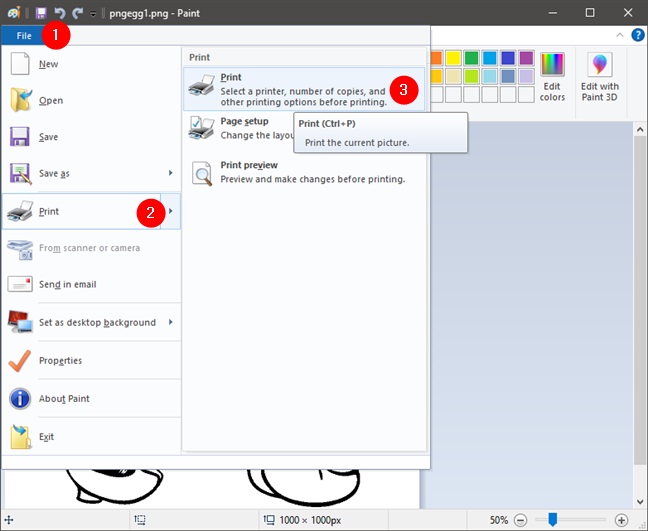This screenshot has width=648, height=531.
Task: Choose Open in the File menu
Action: pyautogui.click(x=91, y=100)
